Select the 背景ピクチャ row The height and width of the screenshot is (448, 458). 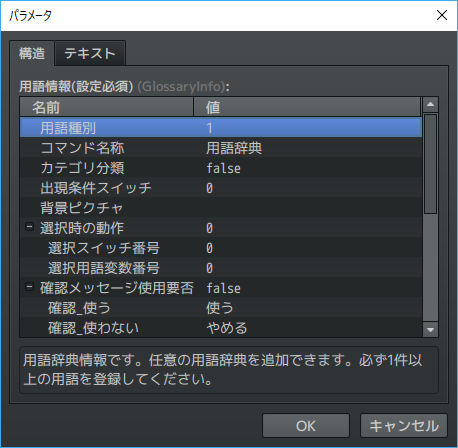[x=221, y=208]
